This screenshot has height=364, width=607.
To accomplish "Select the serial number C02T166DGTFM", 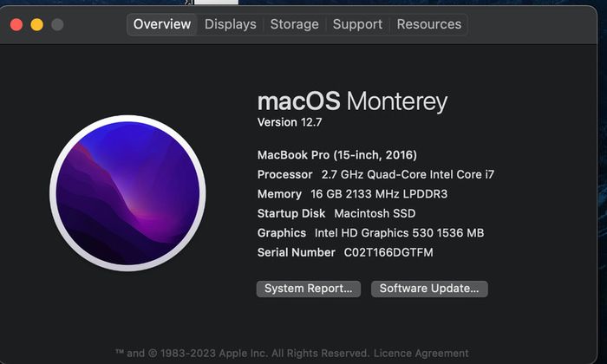I will (x=388, y=252).
